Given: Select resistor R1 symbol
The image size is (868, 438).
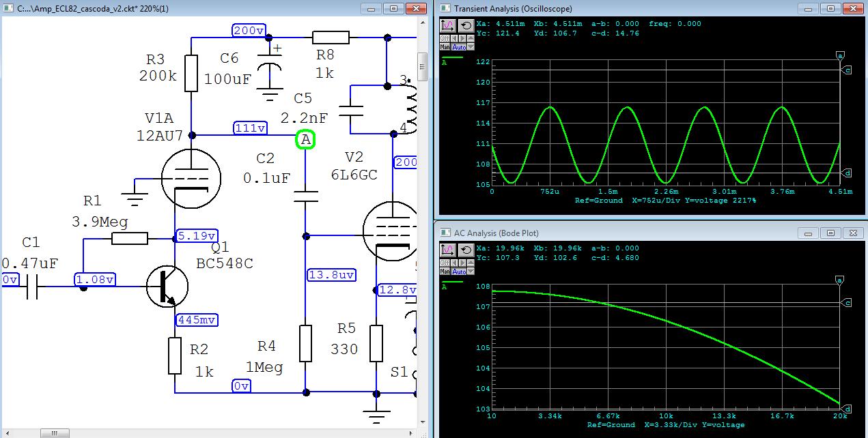Looking at the screenshot, I should click(x=129, y=239).
